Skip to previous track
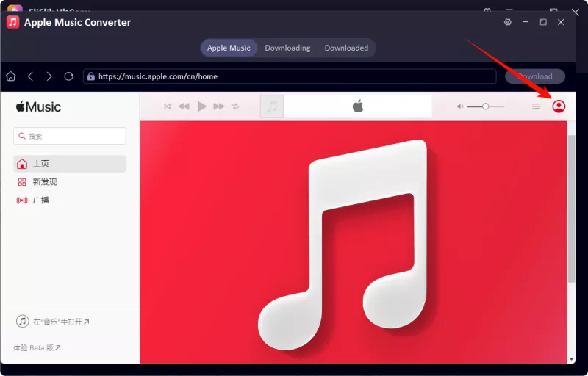This screenshot has height=376, width=588. pyautogui.click(x=184, y=106)
